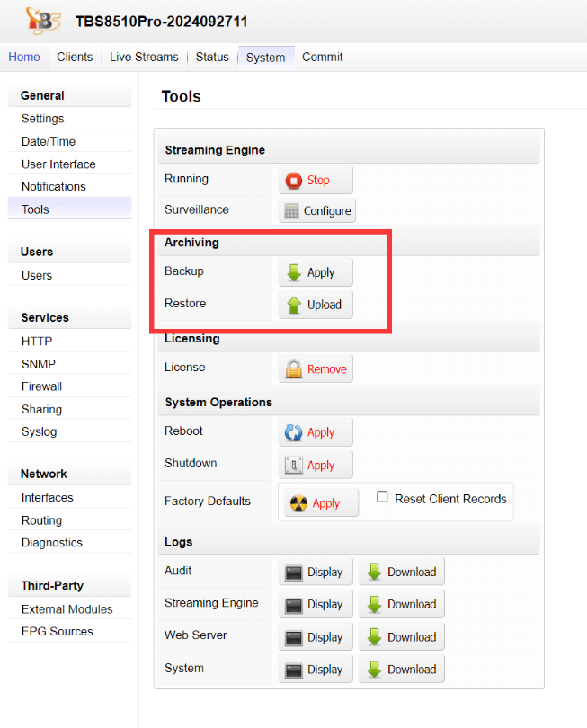Viewport: 587px width, 728px height.
Task: Open the System tab
Action: 265,58
